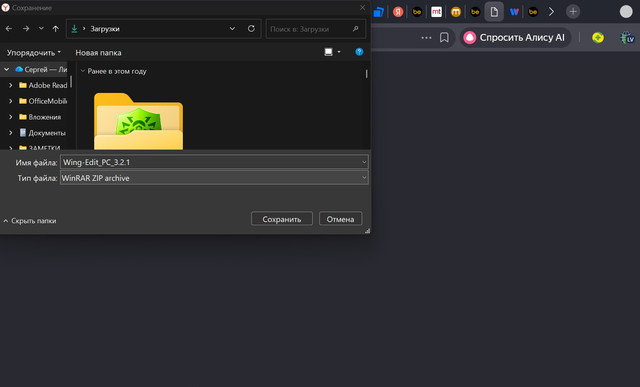Switch to the mt browser tab
This screenshot has height=387, width=640.
point(436,12)
